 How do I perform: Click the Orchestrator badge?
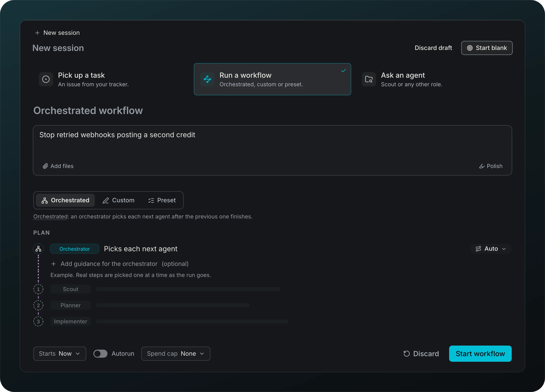point(75,249)
